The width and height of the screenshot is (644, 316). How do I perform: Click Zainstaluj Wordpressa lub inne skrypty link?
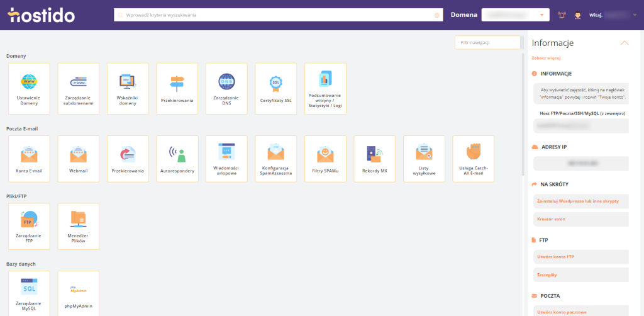coord(577,201)
